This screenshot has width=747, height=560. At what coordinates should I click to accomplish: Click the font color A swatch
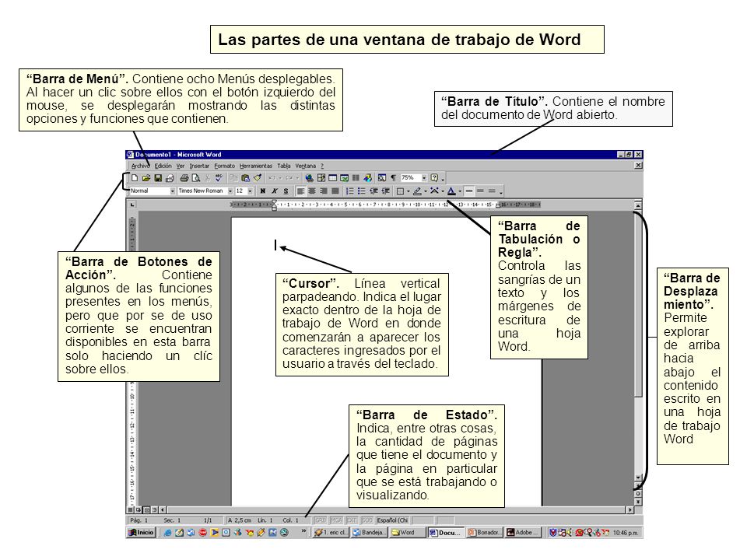pyautogui.click(x=451, y=191)
